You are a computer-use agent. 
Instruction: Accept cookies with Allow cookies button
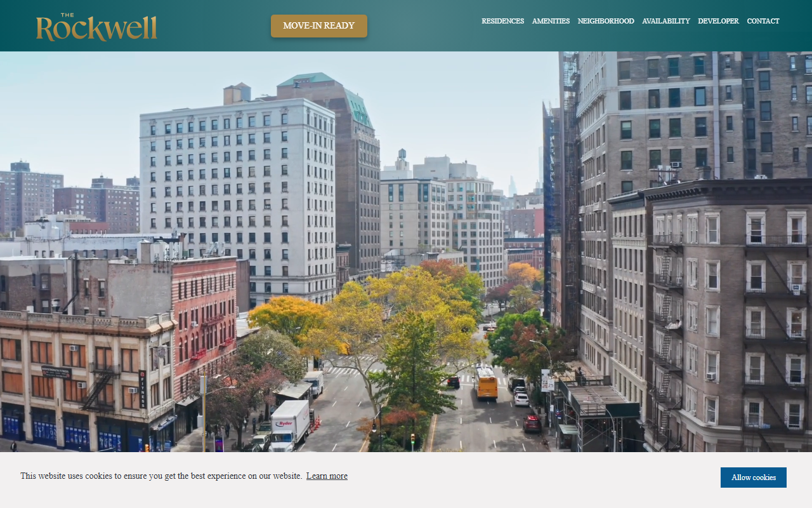point(753,478)
